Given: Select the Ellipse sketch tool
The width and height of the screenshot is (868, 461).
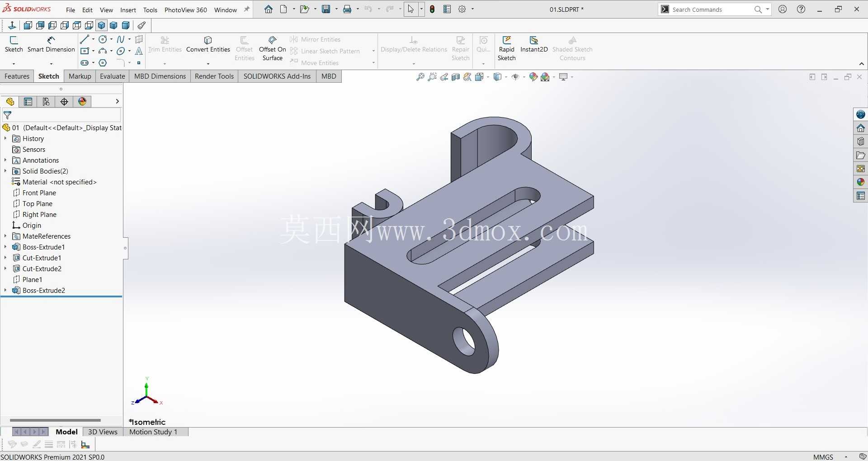Looking at the screenshot, I should click(121, 51).
